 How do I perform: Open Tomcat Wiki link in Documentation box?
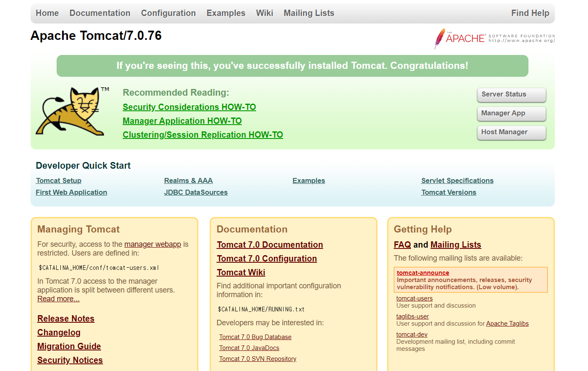click(x=241, y=272)
